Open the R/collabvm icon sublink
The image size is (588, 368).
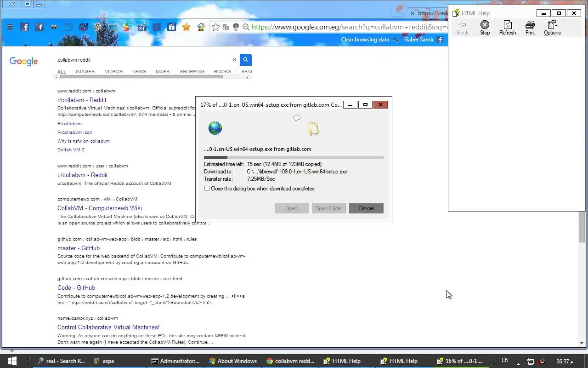[x=75, y=132]
